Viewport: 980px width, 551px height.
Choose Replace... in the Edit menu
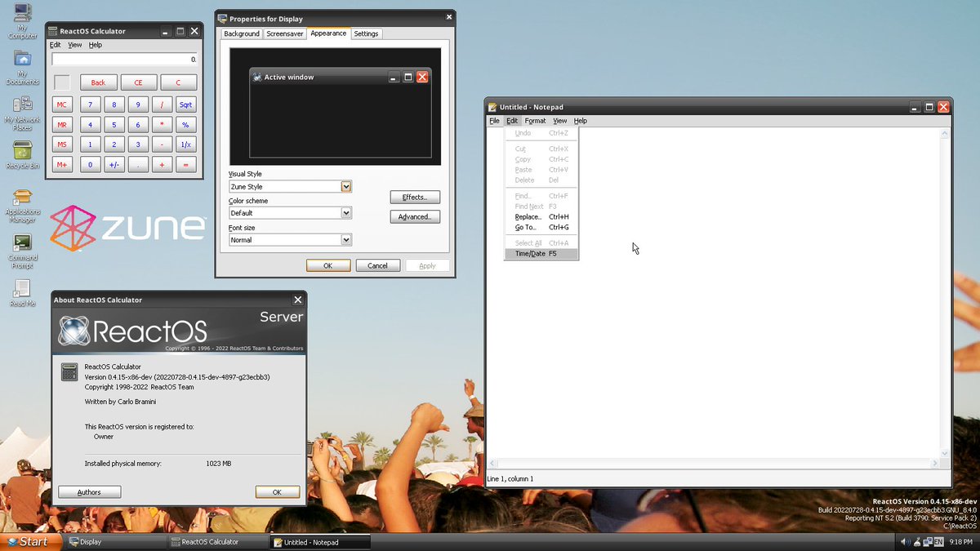pyautogui.click(x=541, y=217)
